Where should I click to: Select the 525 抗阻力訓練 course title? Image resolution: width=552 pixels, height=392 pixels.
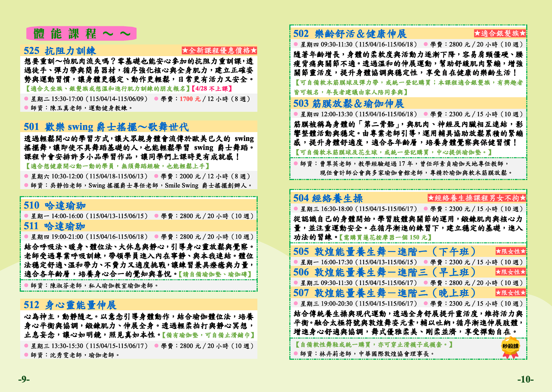click(60, 51)
